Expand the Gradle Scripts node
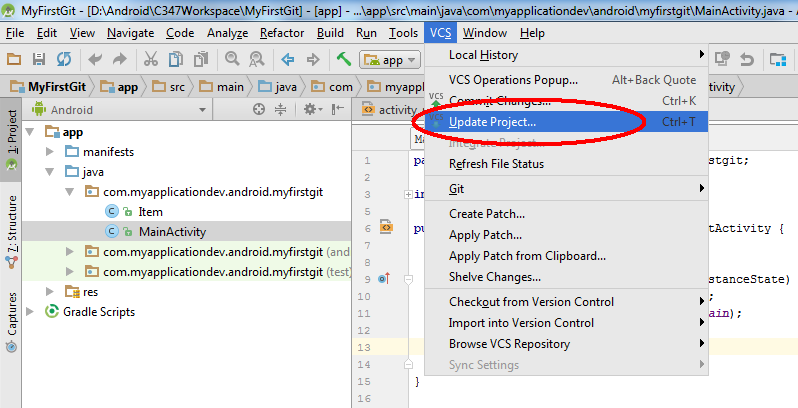Viewport: 798px width, 408px height. [x=30, y=312]
